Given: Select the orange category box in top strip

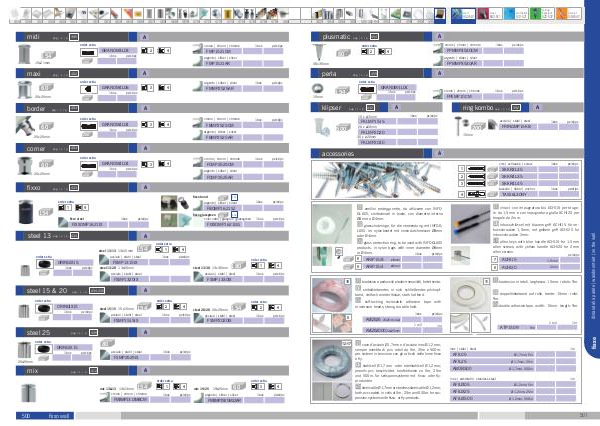Looking at the screenshot, I should pos(568,15).
